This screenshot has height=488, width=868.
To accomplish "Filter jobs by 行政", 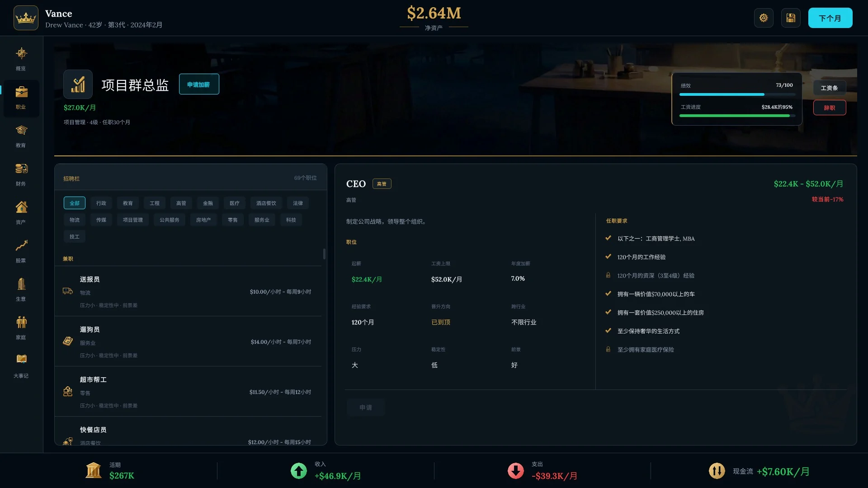I will [x=101, y=203].
